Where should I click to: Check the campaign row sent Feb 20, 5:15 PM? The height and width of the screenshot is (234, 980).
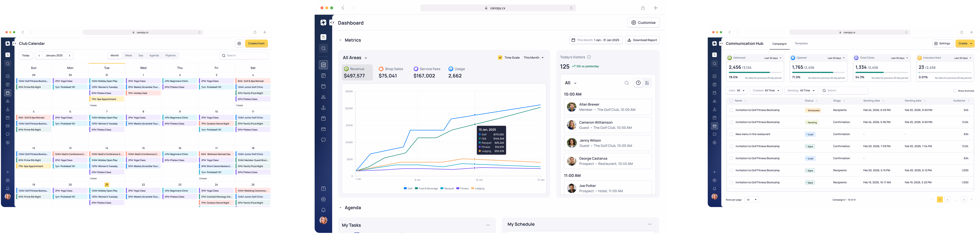pyautogui.click(x=731, y=170)
